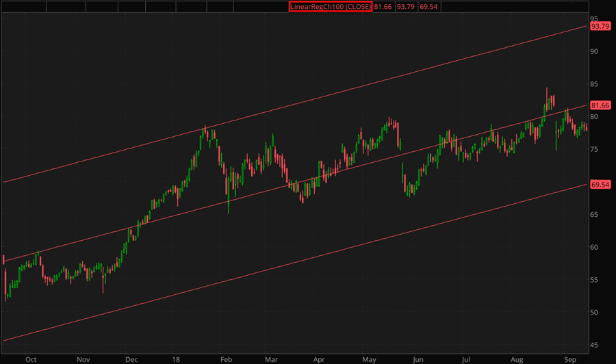
Task: Click the Jul label on time axis
Action: 465,358
